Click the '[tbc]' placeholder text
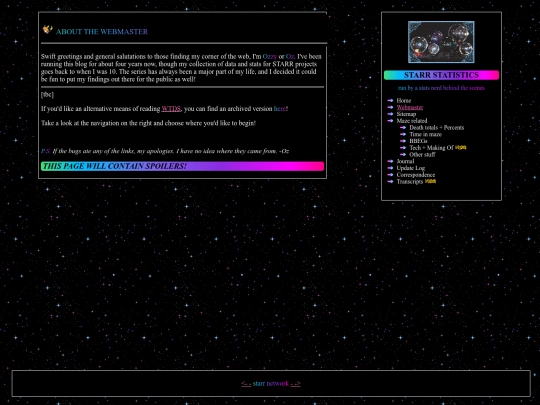This screenshot has height=405, width=540. coord(47,94)
